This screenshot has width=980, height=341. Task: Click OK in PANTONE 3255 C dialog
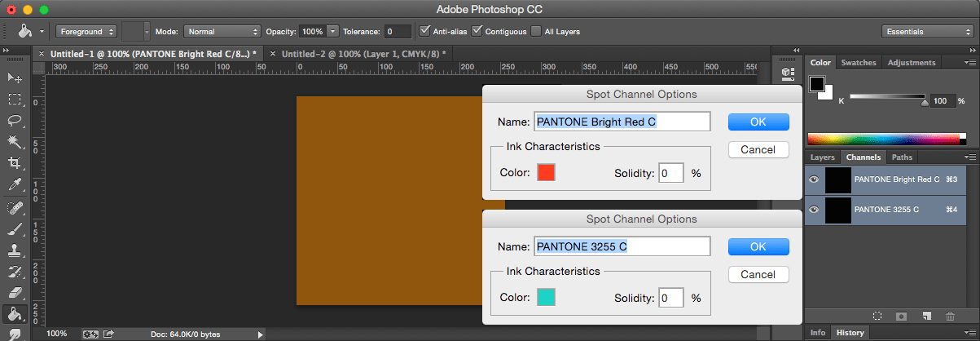pos(758,246)
